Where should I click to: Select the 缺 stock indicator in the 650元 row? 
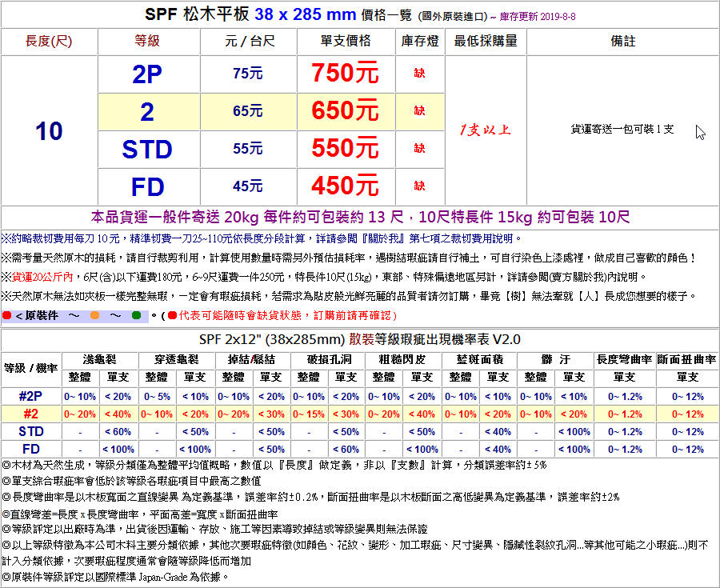pos(419,110)
